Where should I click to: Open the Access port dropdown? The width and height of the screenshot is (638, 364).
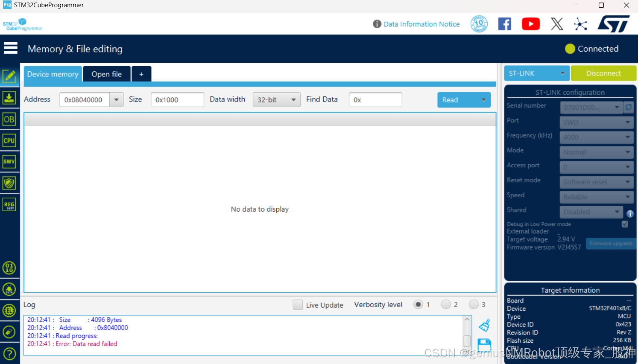pyautogui.click(x=597, y=167)
